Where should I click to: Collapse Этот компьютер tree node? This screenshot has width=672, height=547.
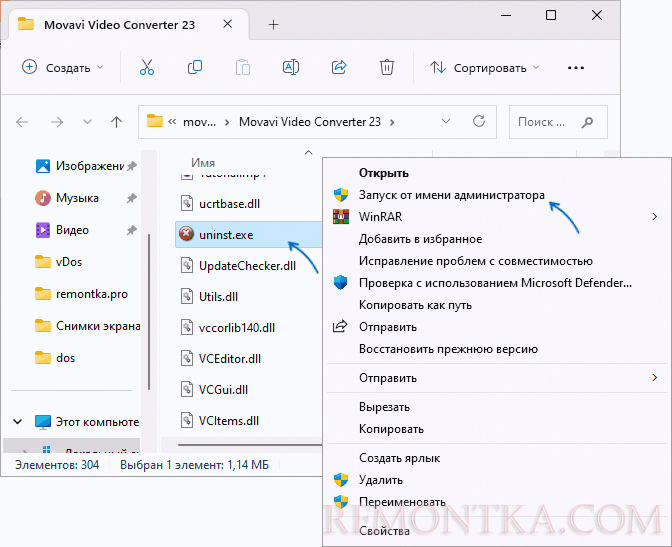[x=18, y=422]
